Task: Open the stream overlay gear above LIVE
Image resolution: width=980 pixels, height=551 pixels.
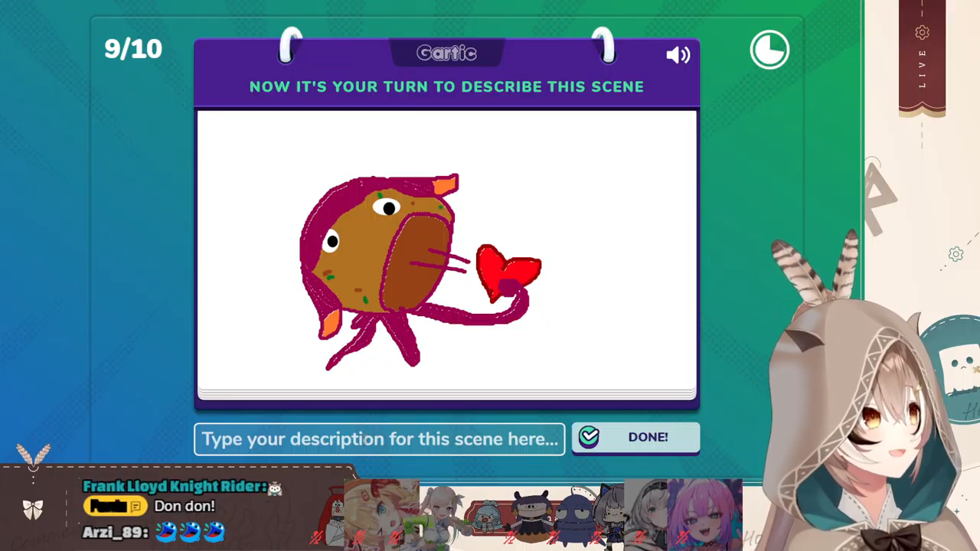Action: pos(922,32)
